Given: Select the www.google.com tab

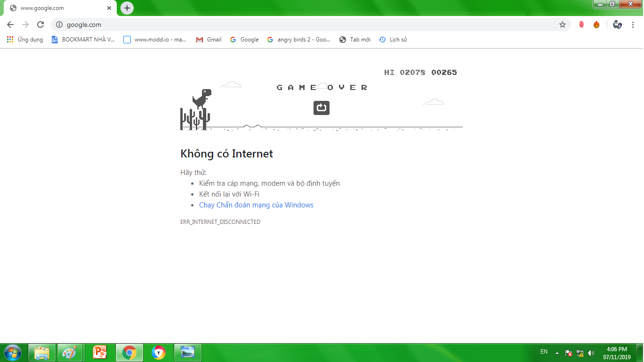Looking at the screenshot, I should click(x=60, y=8).
